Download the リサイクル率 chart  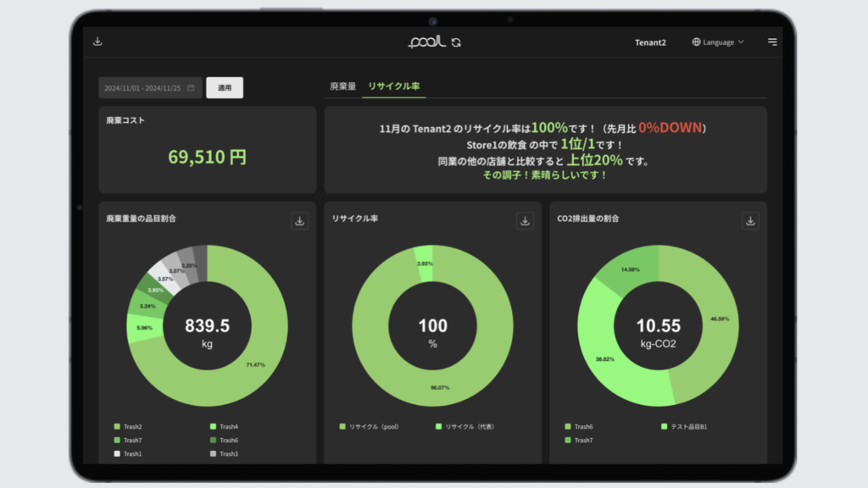coord(525,220)
